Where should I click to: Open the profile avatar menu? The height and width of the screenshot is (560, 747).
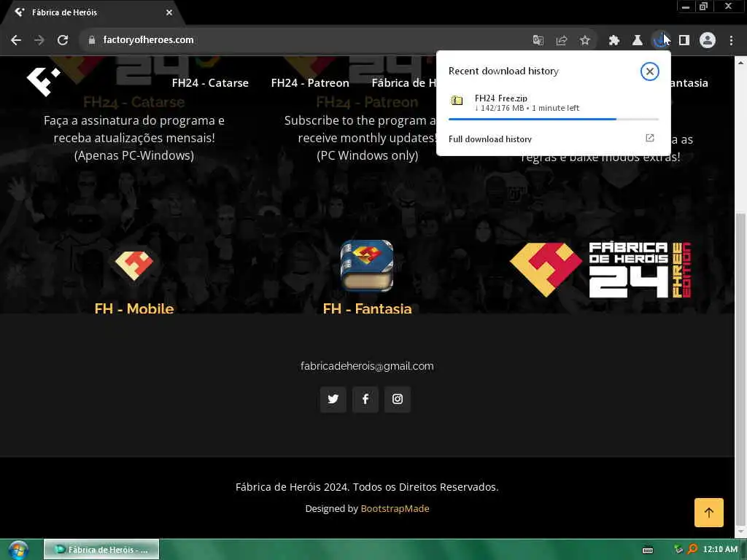pos(708,41)
